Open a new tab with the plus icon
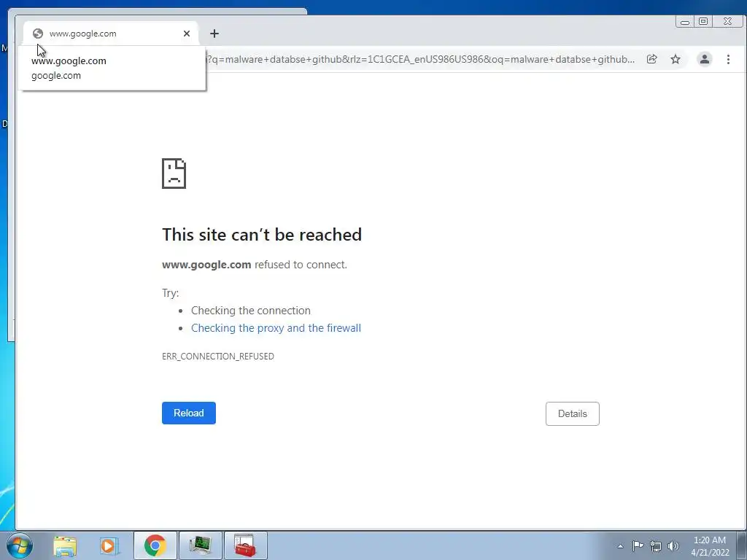The height and width of the screenshot is (560, 747). point(214,34)
